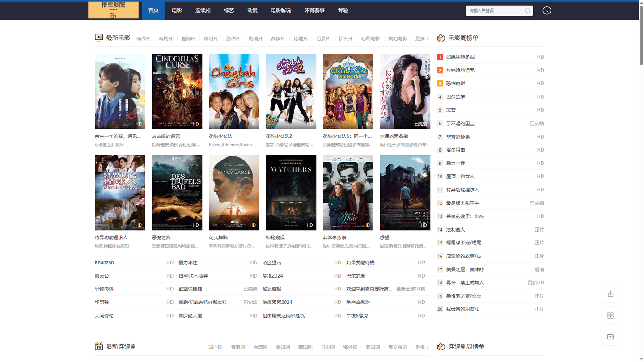Click the 最新电影 section icon
The image size is (644, 362).
(99, 38)
